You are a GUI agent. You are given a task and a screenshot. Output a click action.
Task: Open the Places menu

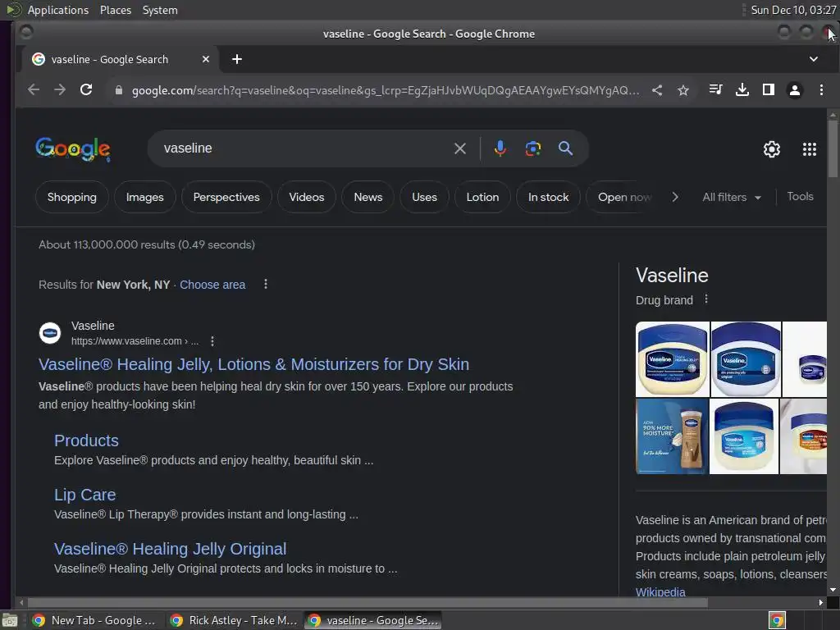(x=116, y=10)
